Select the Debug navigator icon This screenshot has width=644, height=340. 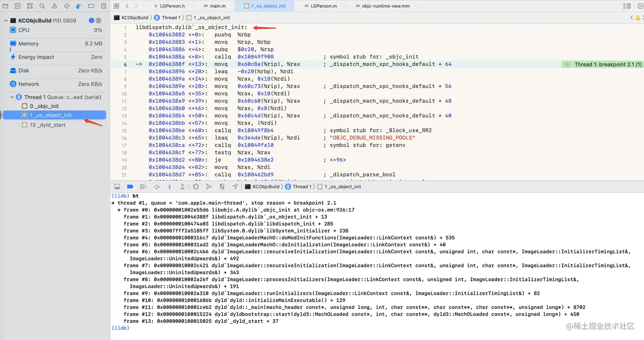point(79,6)
